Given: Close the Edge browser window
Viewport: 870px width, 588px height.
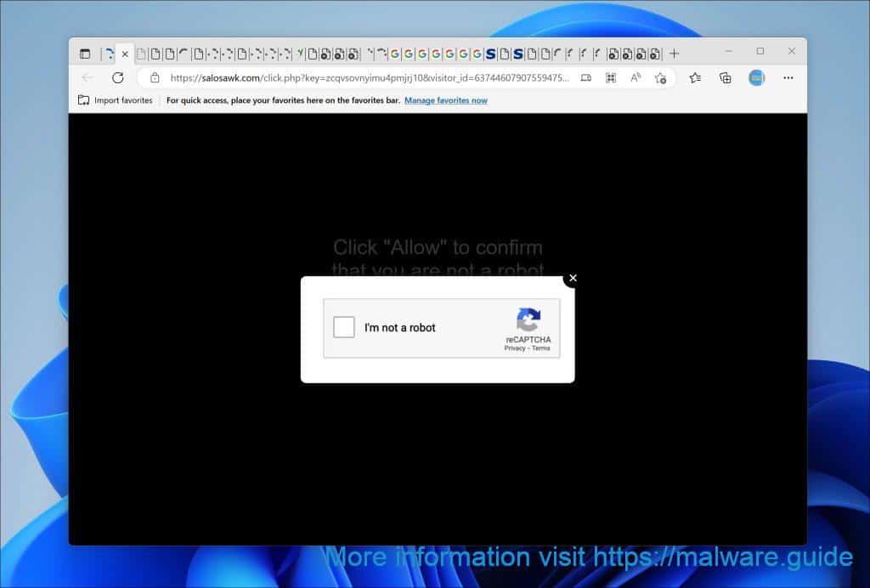Looking at the screenshot, I should click(792, 51).
